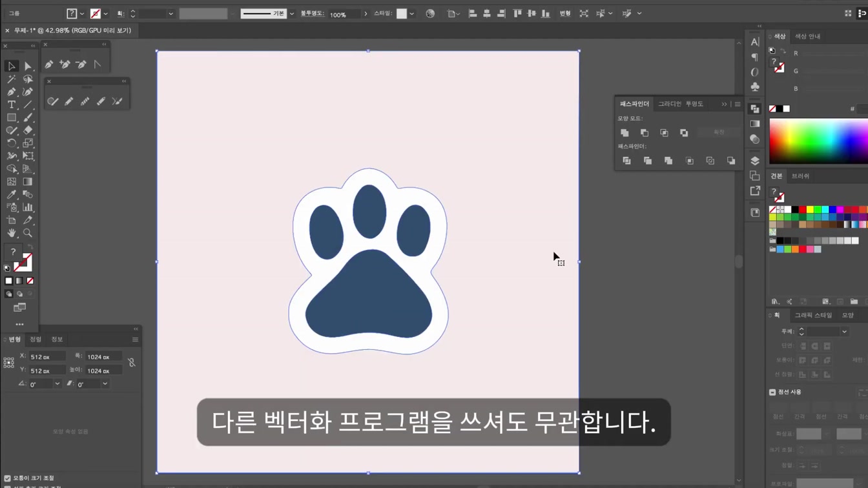Switch to 브러쉬 tab
The height and width of the screenshot is (488, 868).
(x=800, y=176)
